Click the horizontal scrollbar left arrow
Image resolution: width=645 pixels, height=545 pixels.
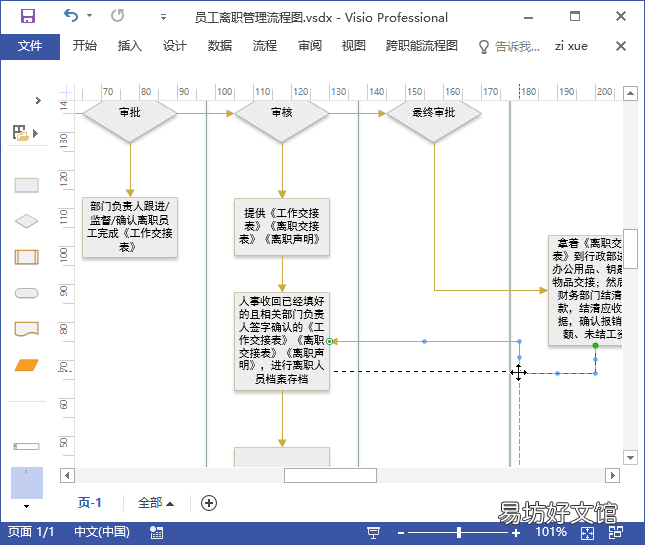tap(67, 475)
